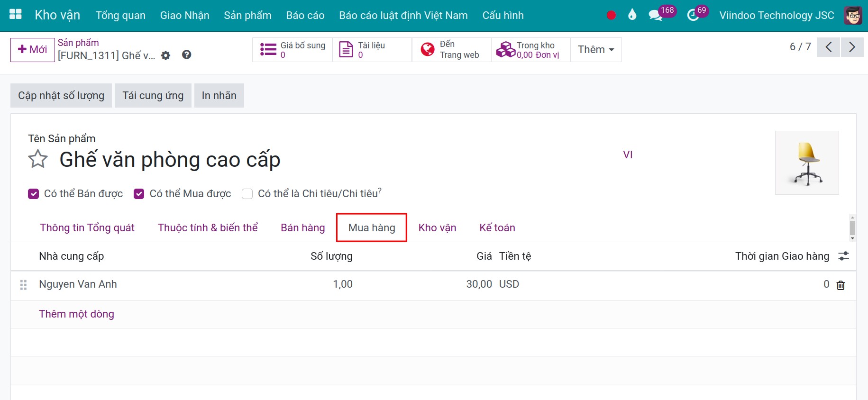Open Sản phẩm top menu
Image resolution: width=868 pixels, height=400 pixels.
tap(247, 15)
